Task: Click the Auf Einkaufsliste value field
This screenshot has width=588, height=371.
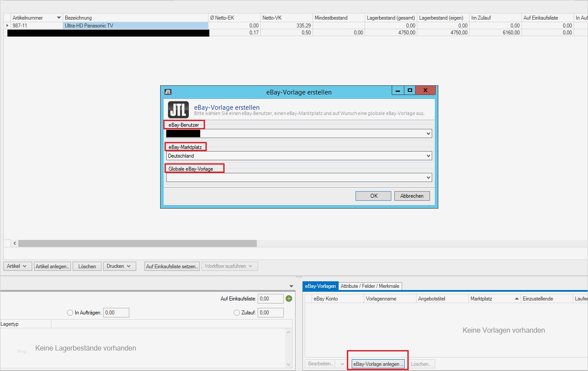Action: (270, 299)
